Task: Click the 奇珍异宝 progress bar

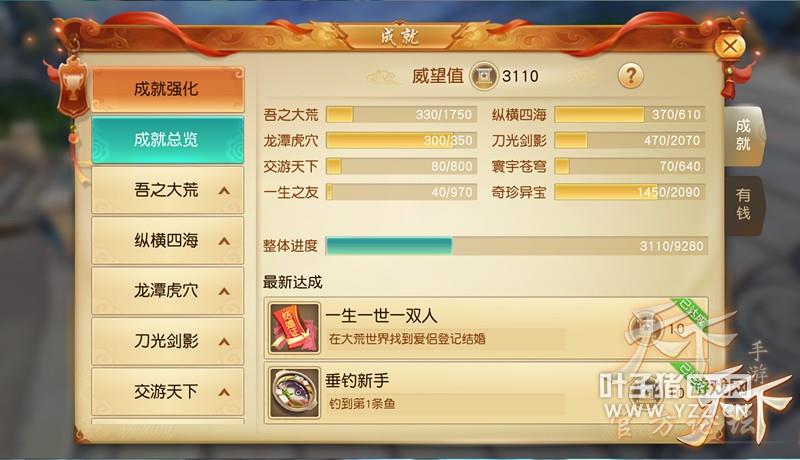Action: 630,192
